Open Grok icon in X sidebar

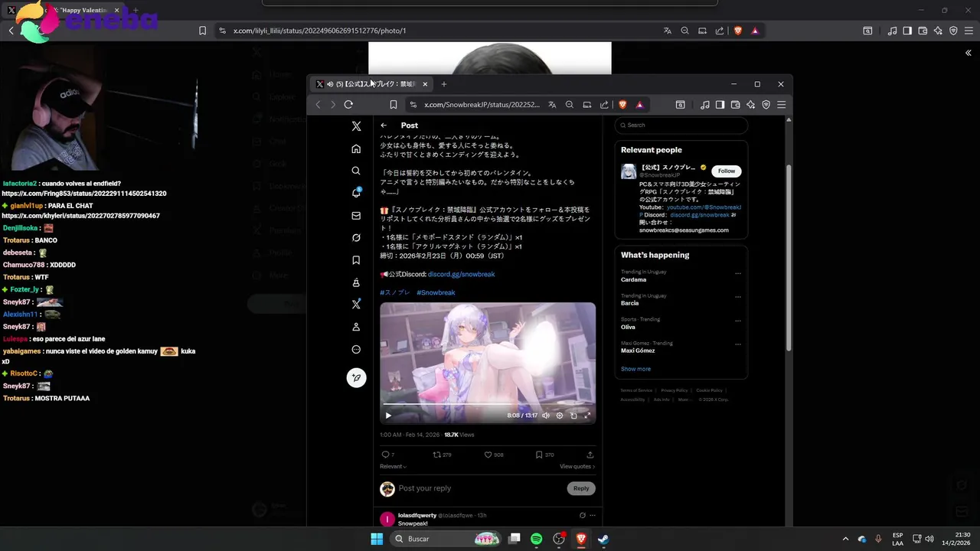(x=356, y=238)
